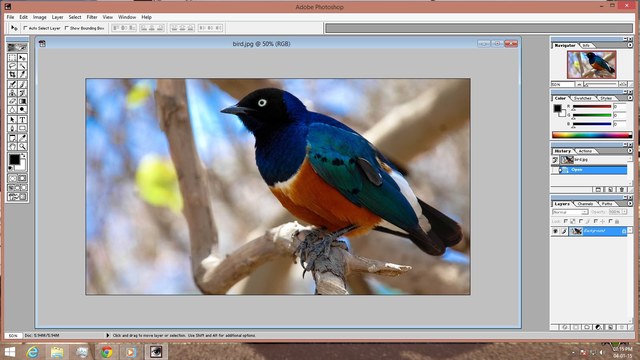This screenshot has width=640, height=360.
Task: Open the History panel options menu arrow
Action: point(630,151)
